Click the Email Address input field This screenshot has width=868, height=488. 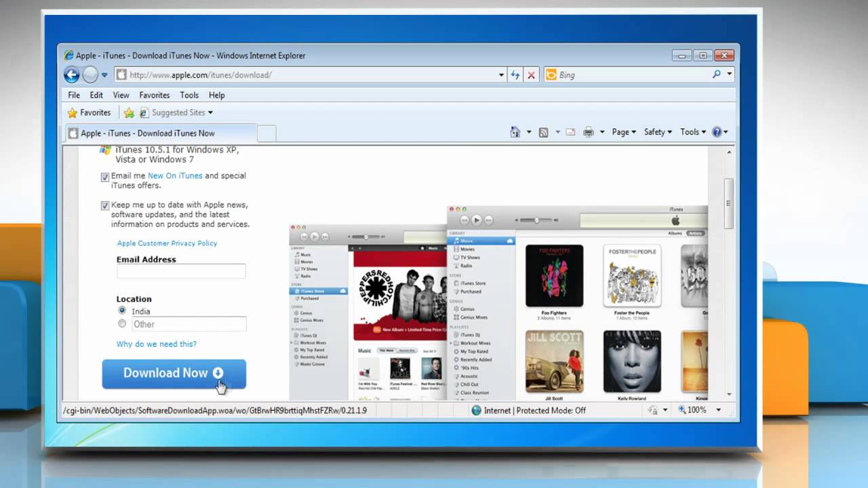181,272
